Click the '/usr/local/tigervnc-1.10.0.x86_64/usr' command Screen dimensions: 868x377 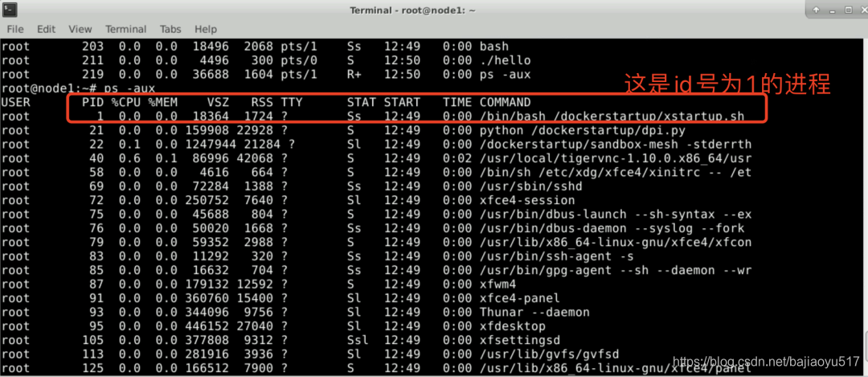point(616,158)
